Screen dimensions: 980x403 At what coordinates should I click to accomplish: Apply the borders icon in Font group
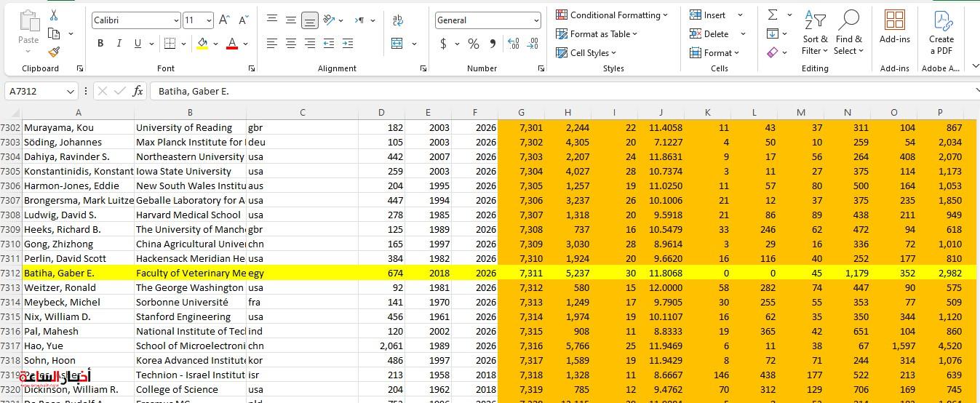click(169, 44)
